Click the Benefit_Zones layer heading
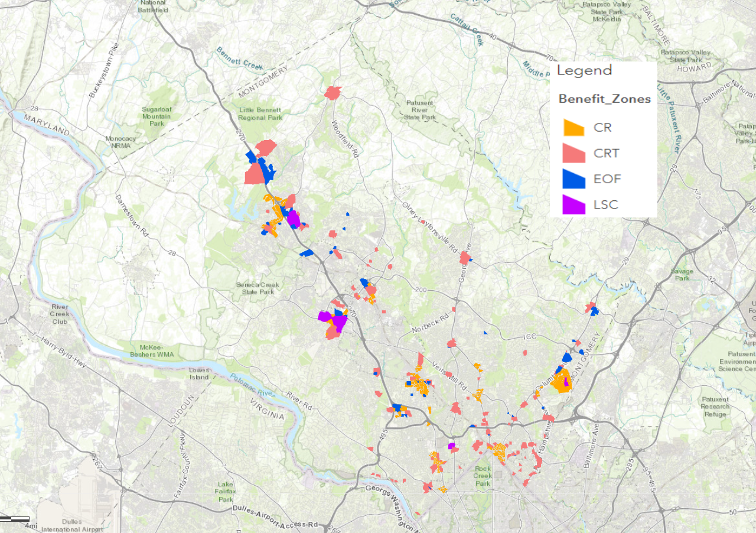 click(604, 99)
